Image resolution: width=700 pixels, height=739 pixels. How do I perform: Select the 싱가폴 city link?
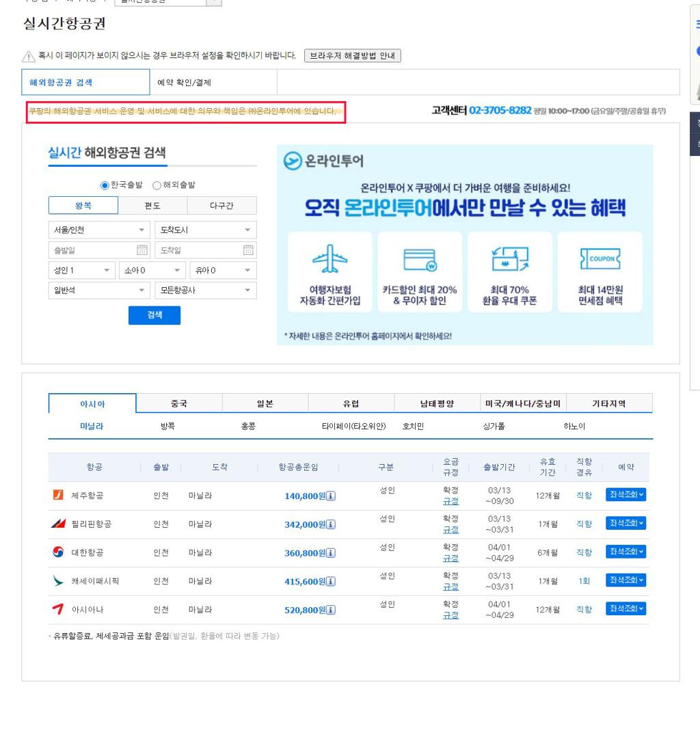(494, 426)
